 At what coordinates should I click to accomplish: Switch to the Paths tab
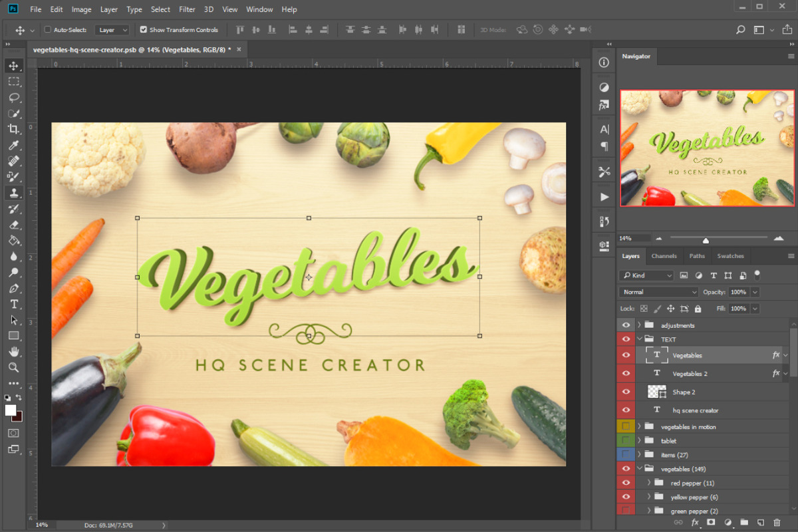[697, 256]
